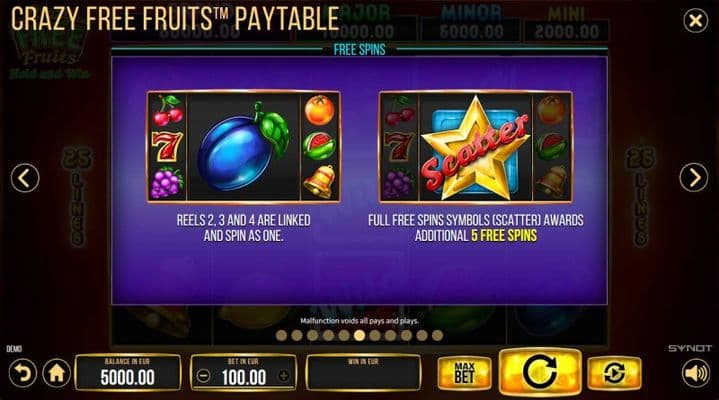The height and width of the screenshot is (400, 719).
Task: Open the home icon button
Action: [x=57, y=373]
